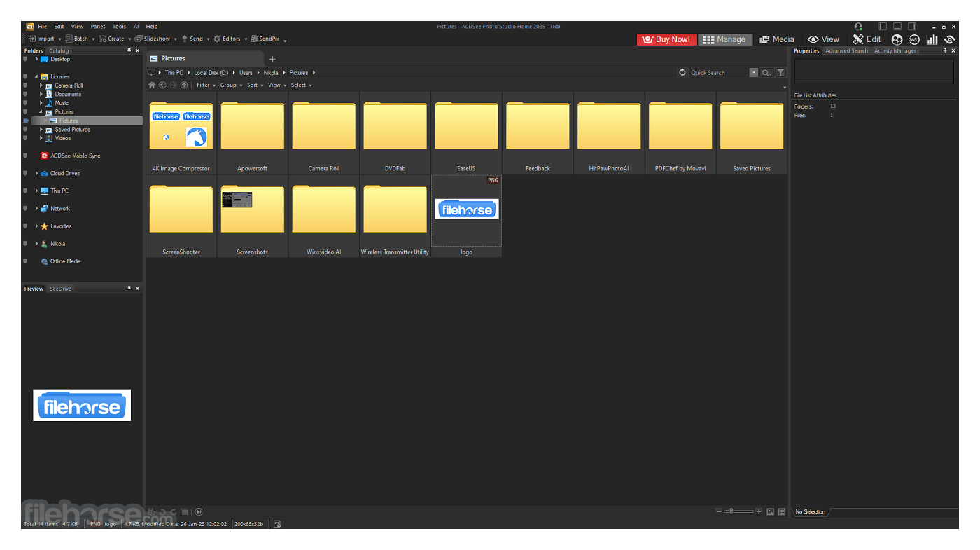
Task: Open the 365 mode icon
Action: (x=914, y=40)
